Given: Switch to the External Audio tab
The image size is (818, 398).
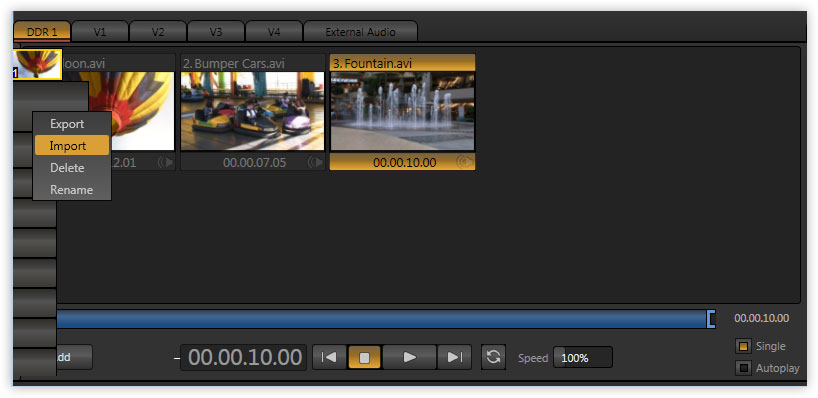Looking at the screenshot, I should (x=360, y=32).
